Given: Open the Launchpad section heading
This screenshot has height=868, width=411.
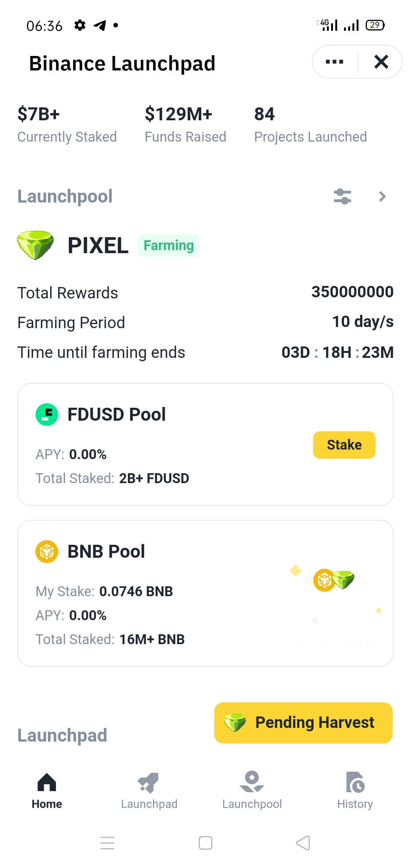Looking at the screenshot, I should click(62, 735).
